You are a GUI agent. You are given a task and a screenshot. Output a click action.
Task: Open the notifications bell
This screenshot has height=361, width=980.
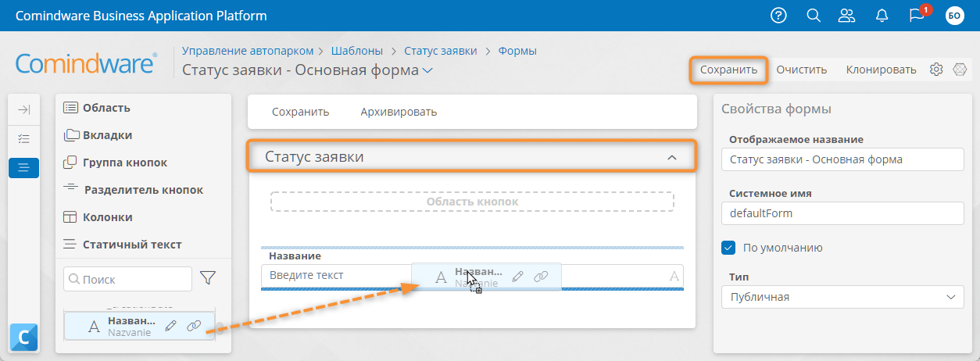[x=882, y=16]
